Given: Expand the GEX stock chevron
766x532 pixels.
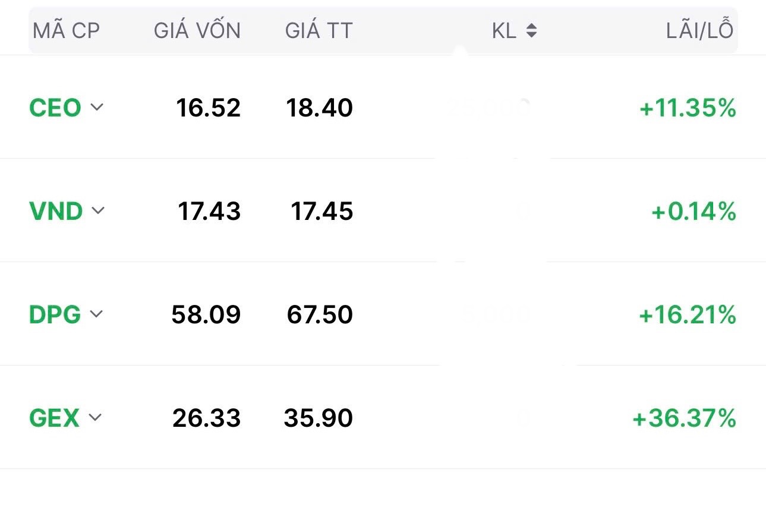Looking at the screenshot, I should point(95,417).
